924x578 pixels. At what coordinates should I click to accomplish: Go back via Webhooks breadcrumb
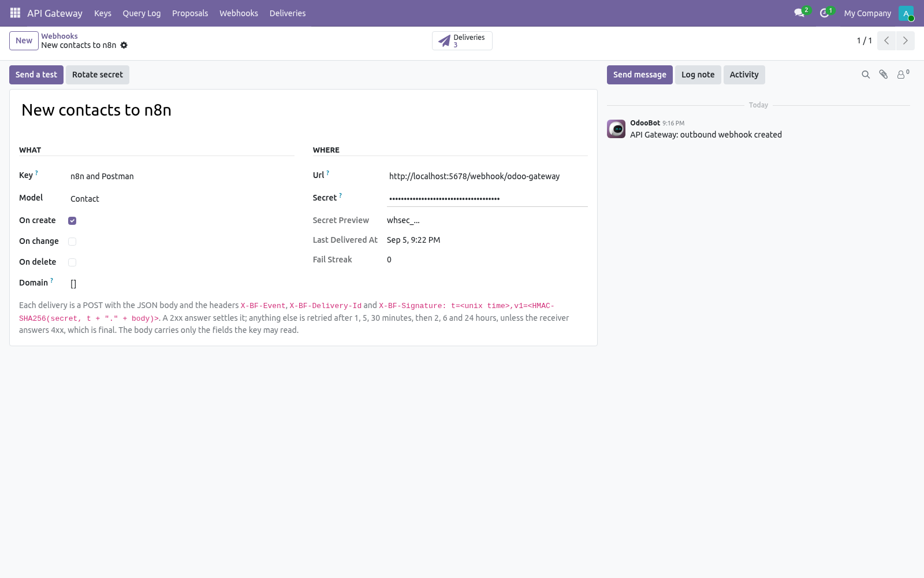tap(59, 36)
